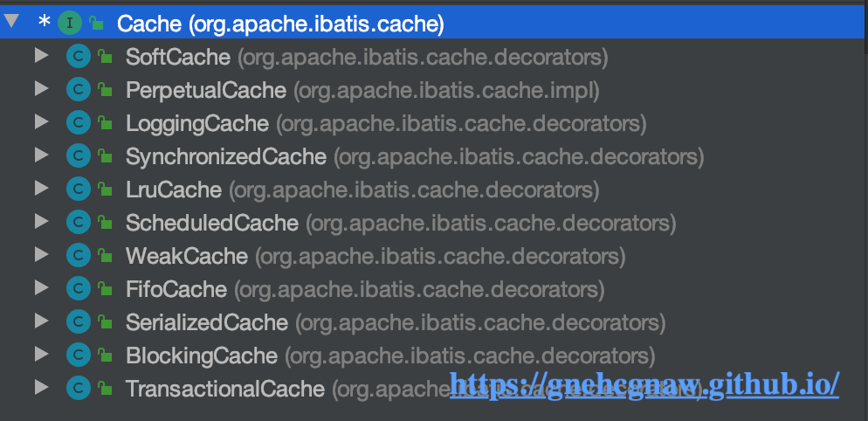Image resolution: width=868 pixels, height=421 pixels.
Task: Expand the SynchronizedCache node arrow
Action: pyautogui.click(x=42, y=155)
